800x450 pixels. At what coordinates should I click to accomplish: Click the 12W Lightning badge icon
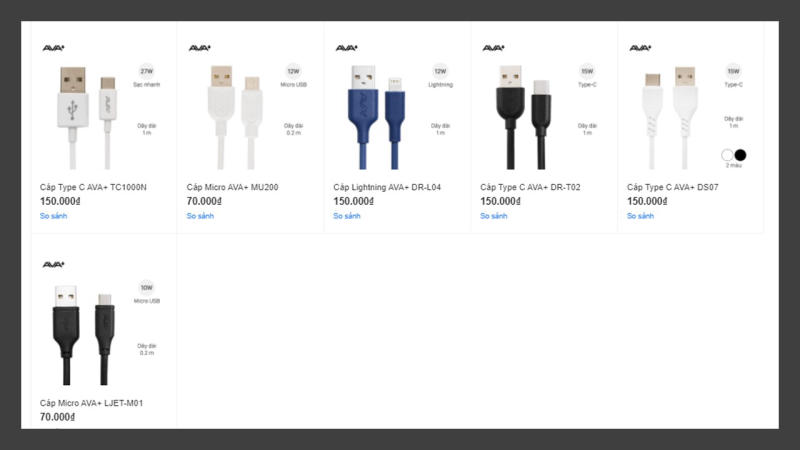440,71
